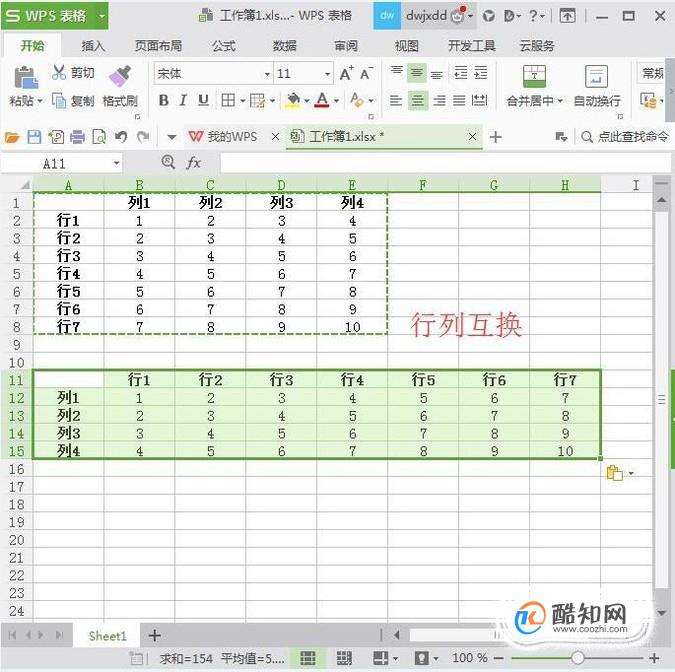675x672 pixels.
Task: Open file with the folder icon
Action: [x=12, y=137]
